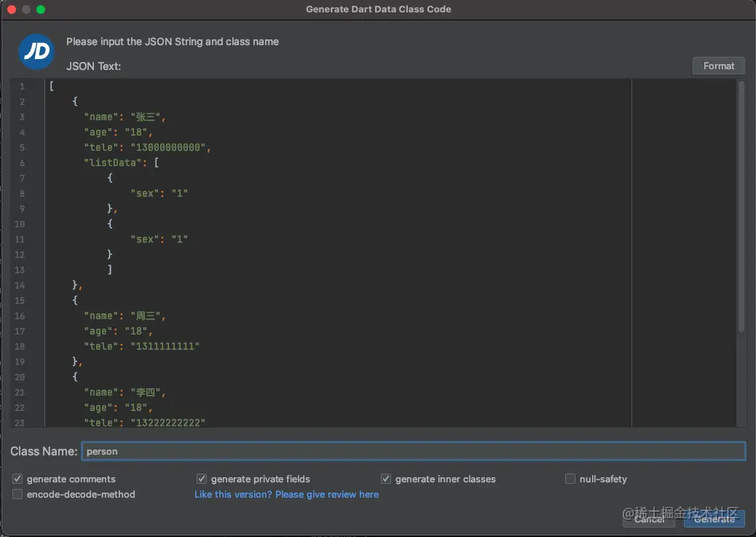The width and height of the screenshot is (756, 537).
Task: Click the line "tele": "1311111111"
Action: click(142, 346)
